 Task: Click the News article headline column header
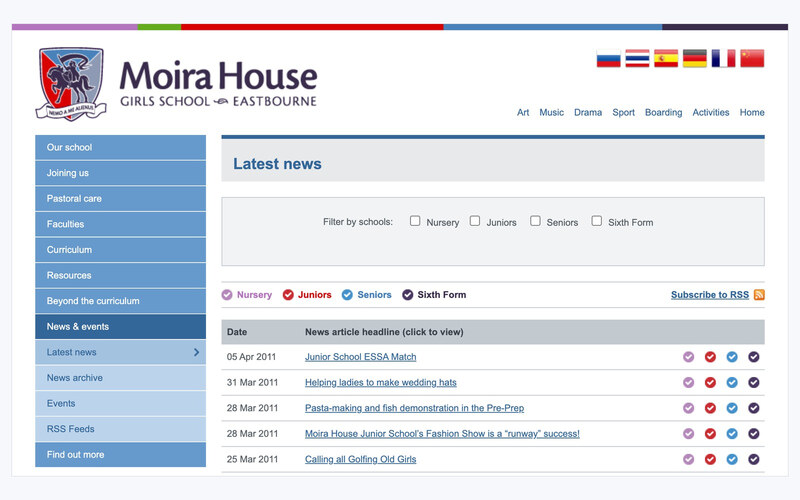[384, 332]
